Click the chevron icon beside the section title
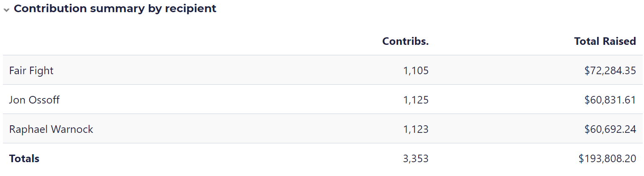644x176 pixels. pos(7,10)
